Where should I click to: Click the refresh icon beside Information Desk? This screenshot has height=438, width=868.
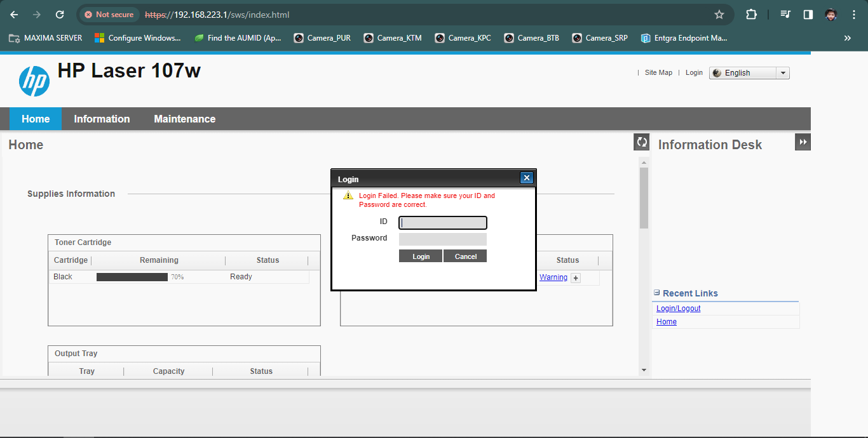pos(641,142)
